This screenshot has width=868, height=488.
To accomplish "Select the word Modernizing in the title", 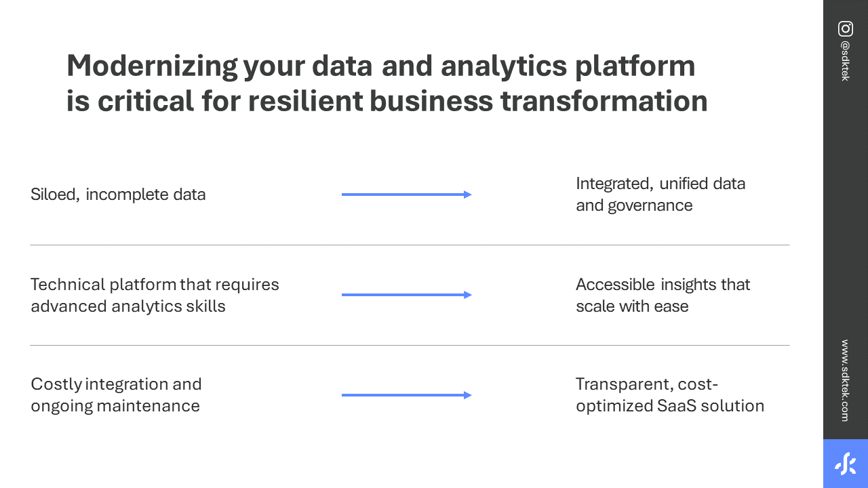I will tap(152, 66).
